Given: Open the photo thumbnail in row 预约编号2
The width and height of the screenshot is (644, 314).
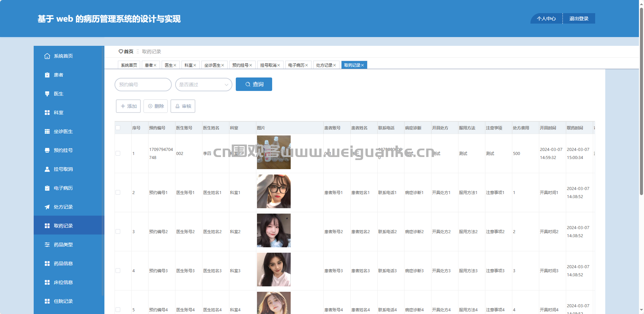Looking at the screenshot, I should (274, 230).
